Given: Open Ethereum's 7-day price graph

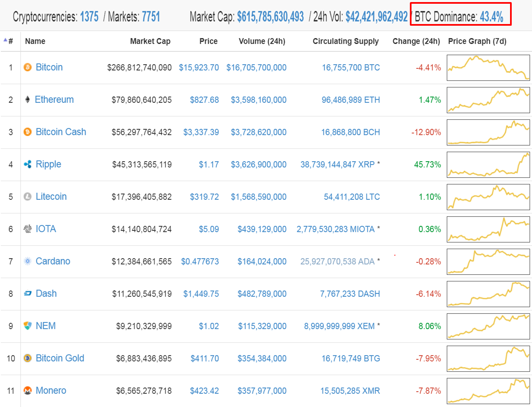Looking at the screenshot, I should pos(489,100).
